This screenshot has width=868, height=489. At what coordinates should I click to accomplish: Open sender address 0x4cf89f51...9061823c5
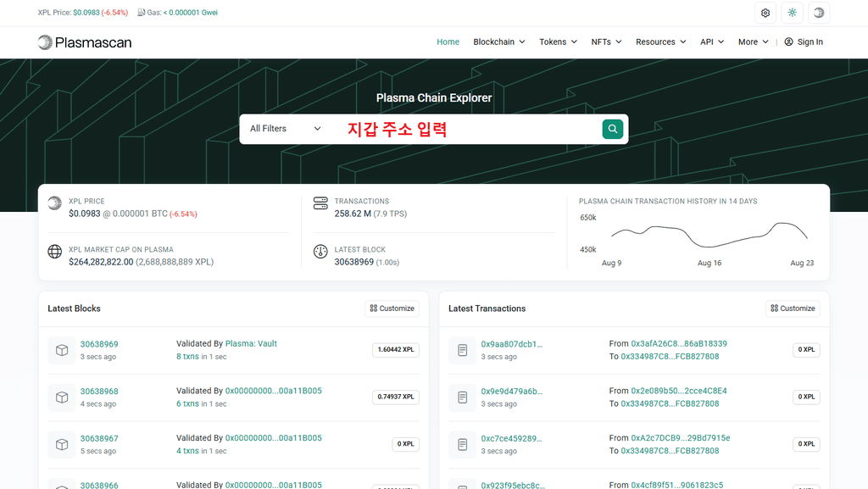point(677,485)
